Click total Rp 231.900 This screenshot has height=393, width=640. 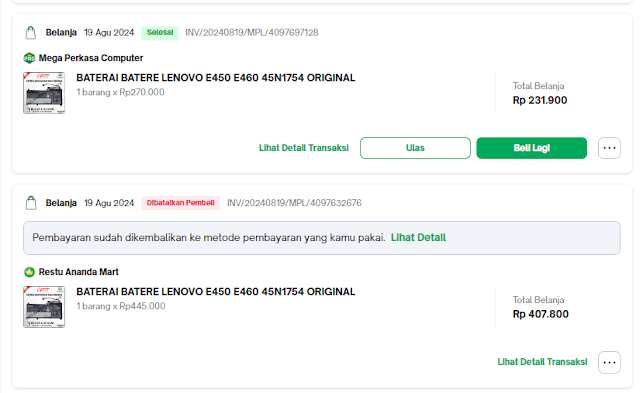click(x=540, y=100)
